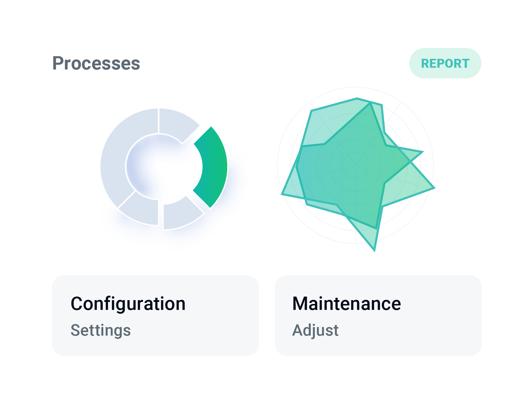This screenshot has width=532, height=398.
Task: Click the Adjust subtitle under Maintenance
Action: point(315,330)
